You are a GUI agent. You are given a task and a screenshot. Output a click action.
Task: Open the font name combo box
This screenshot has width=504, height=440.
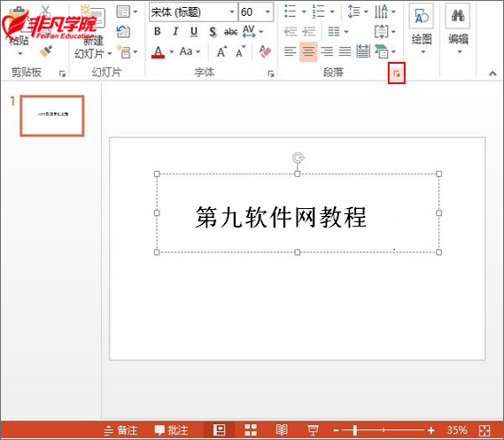click(x=193, y=12)
